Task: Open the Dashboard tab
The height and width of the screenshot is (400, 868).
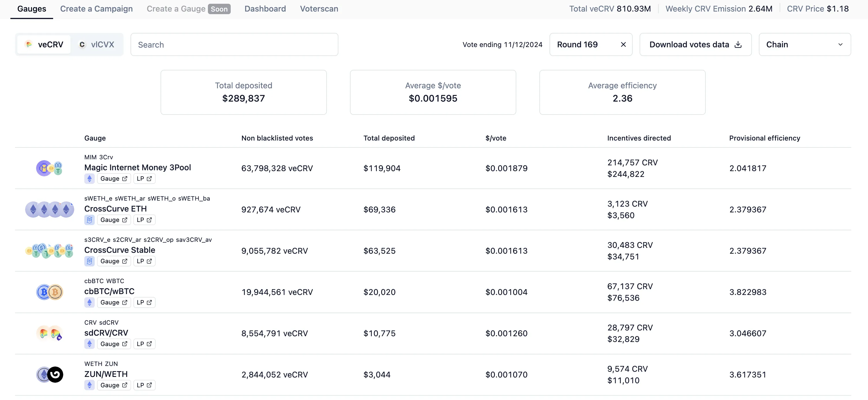Action: pos(265,9)
